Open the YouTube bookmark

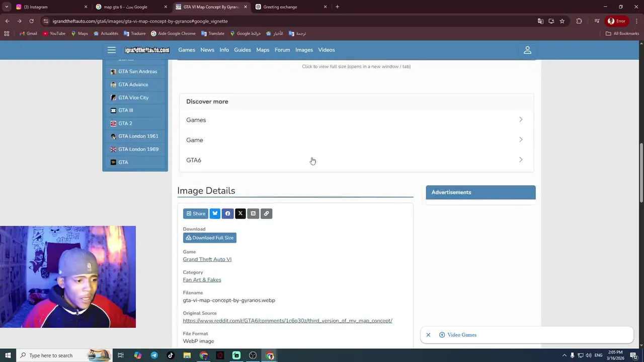point(54,34)
